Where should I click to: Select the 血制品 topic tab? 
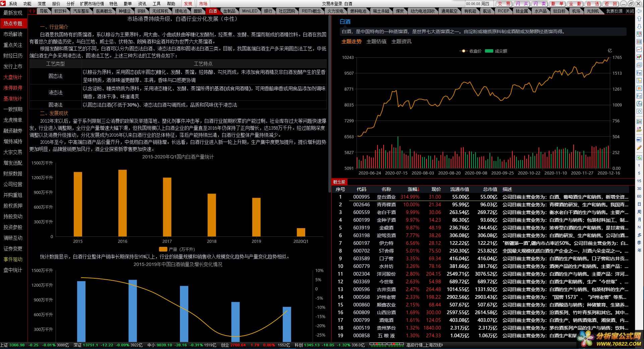tap(229, 11)
